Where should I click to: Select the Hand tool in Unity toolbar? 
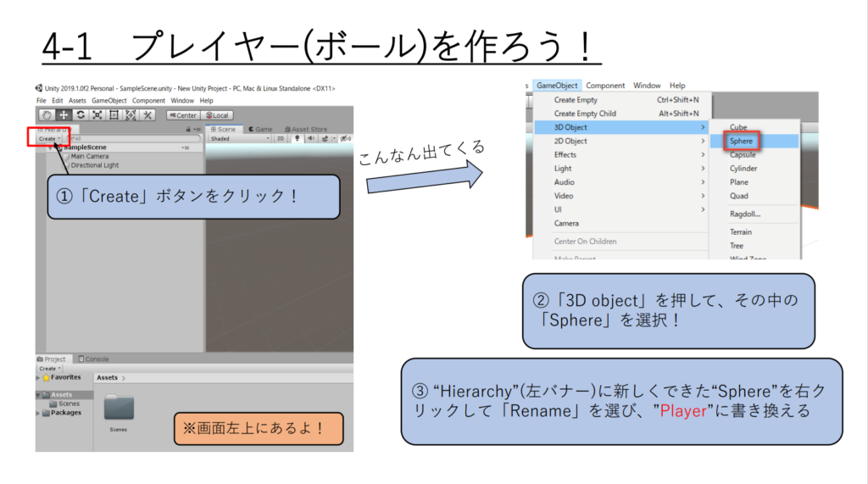point(47,115)
